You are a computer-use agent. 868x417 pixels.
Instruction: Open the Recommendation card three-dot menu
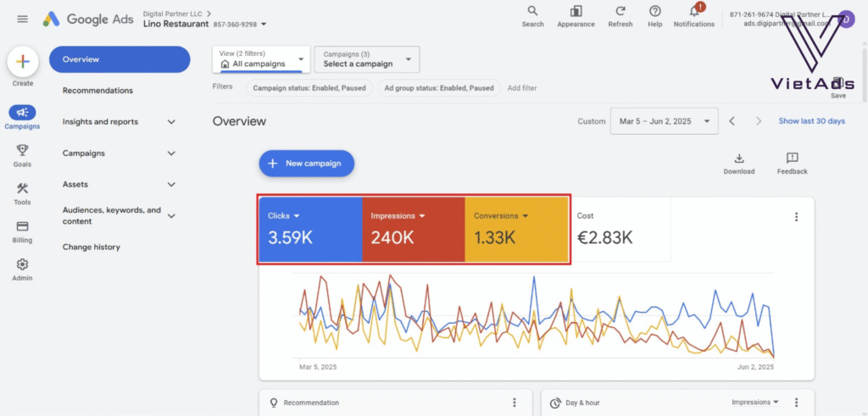(515, 403)
